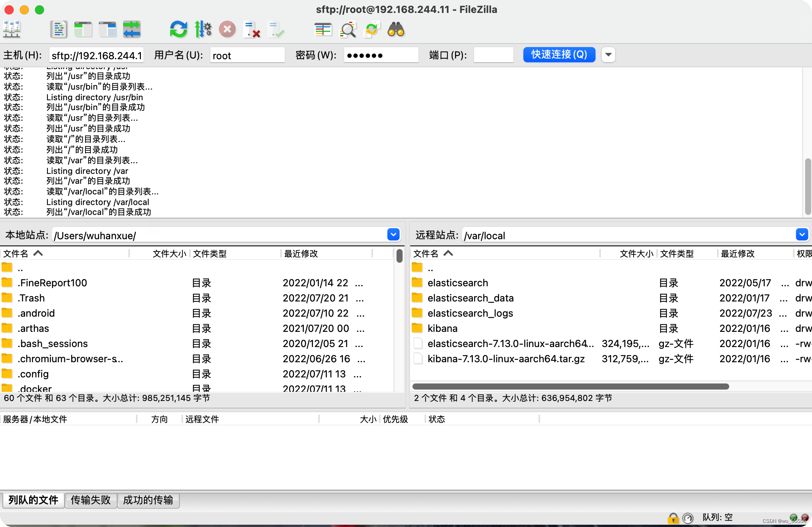Image resolution: width=812 pixels, height=527 pixels.
Task: Select the .bash_sessions folder
Action: (x=197, y=344)
